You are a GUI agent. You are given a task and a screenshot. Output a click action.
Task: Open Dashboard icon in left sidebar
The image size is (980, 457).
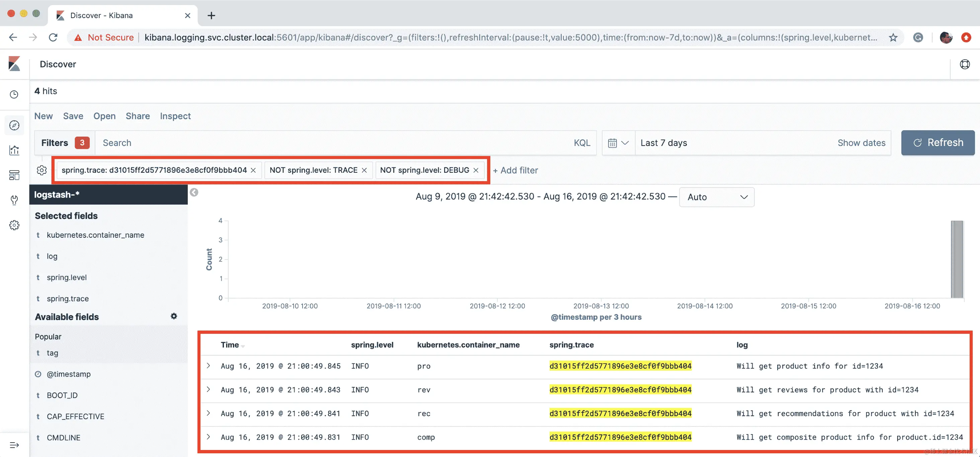click(14, 175)
